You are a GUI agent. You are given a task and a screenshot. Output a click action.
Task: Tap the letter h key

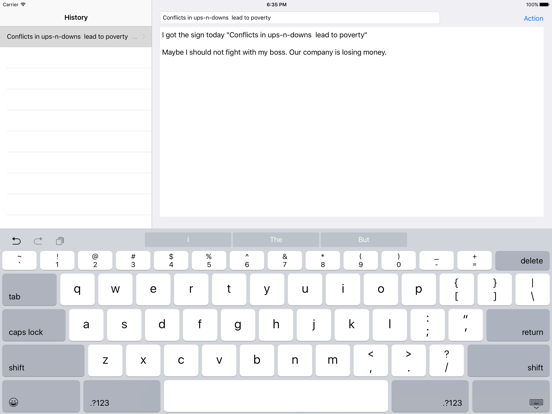tap(276, 325)
